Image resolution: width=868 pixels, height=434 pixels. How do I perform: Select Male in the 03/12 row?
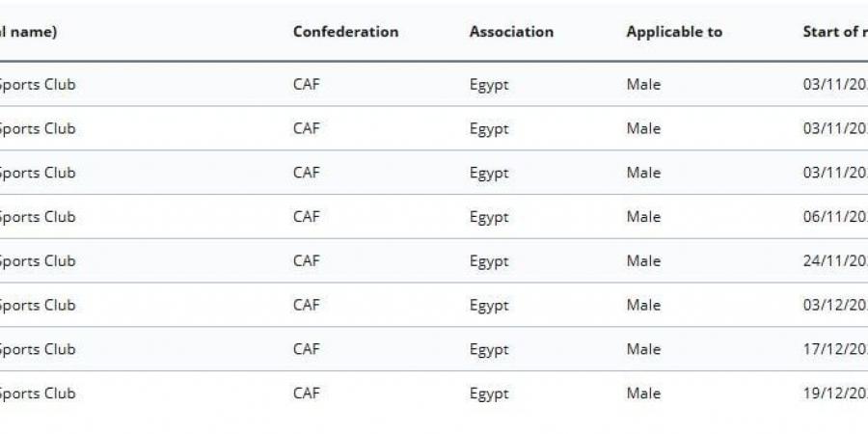[643, 306]
